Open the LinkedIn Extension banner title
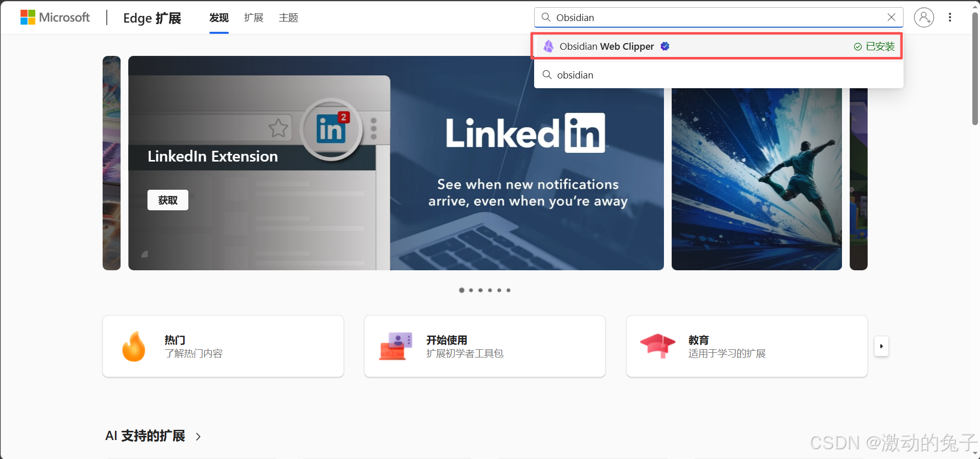Image resolution: width=980 pixels, height=459 pixels. click(213, 156)
